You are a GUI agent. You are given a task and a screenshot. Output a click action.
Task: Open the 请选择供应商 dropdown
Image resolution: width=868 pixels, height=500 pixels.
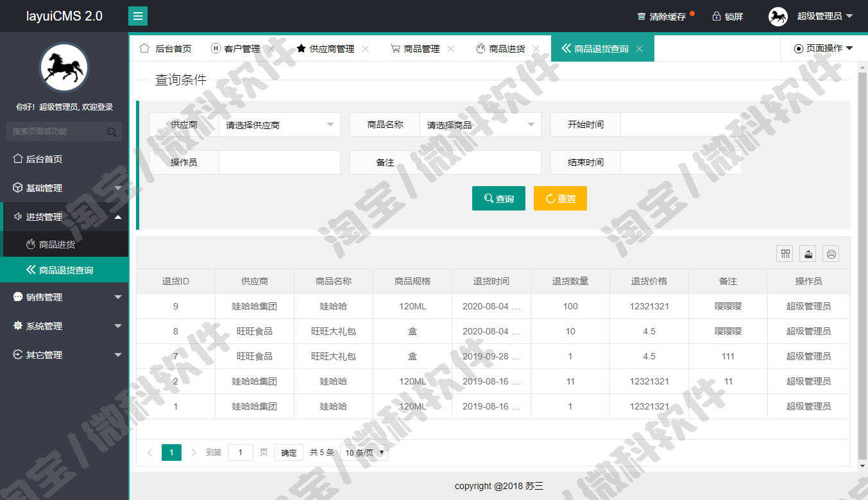point(279,125)
